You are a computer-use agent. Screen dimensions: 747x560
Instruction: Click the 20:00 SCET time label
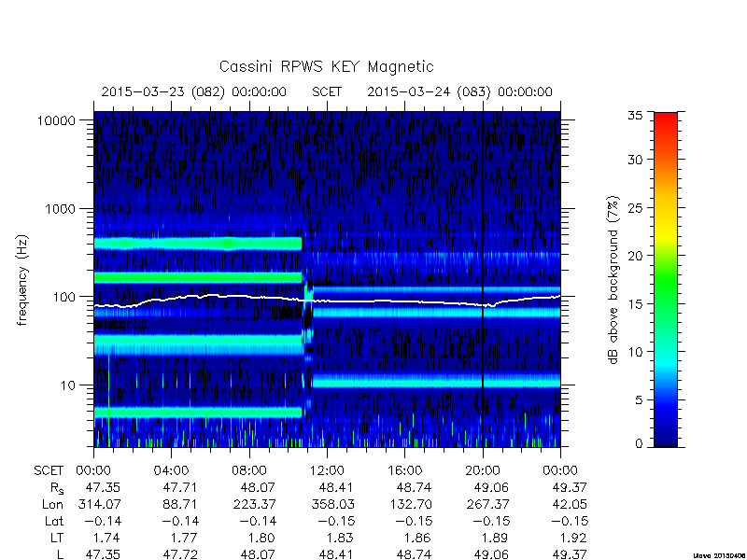[482, 471]
